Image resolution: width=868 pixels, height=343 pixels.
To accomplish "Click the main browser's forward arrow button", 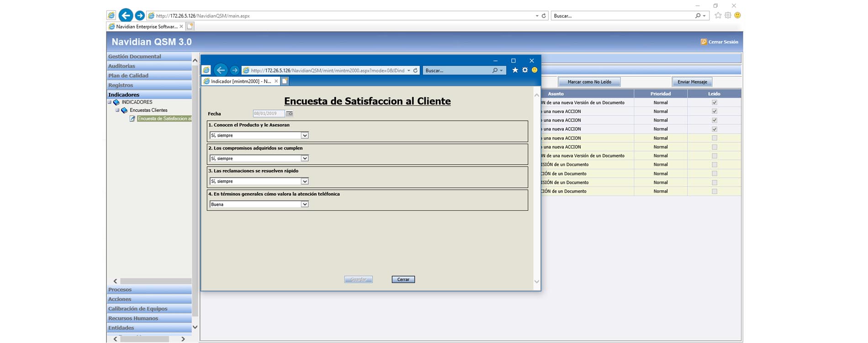I will tap(140, 16).
